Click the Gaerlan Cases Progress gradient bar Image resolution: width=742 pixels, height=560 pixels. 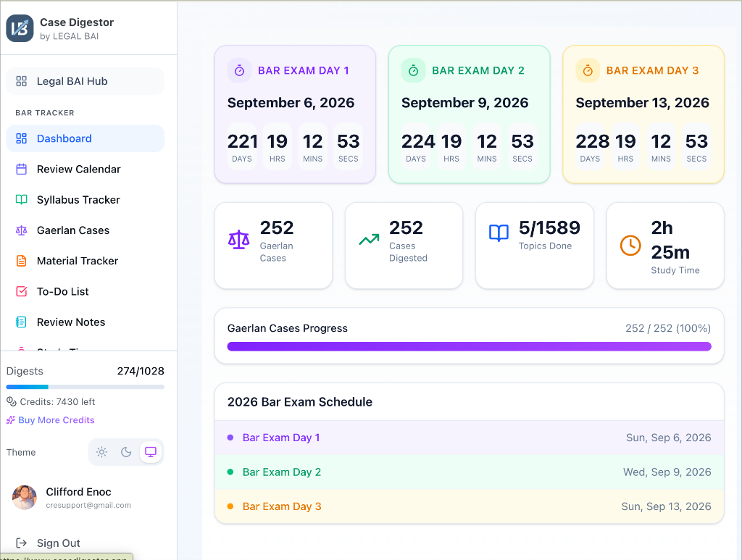pyautogui.click(x=469, y=346)
